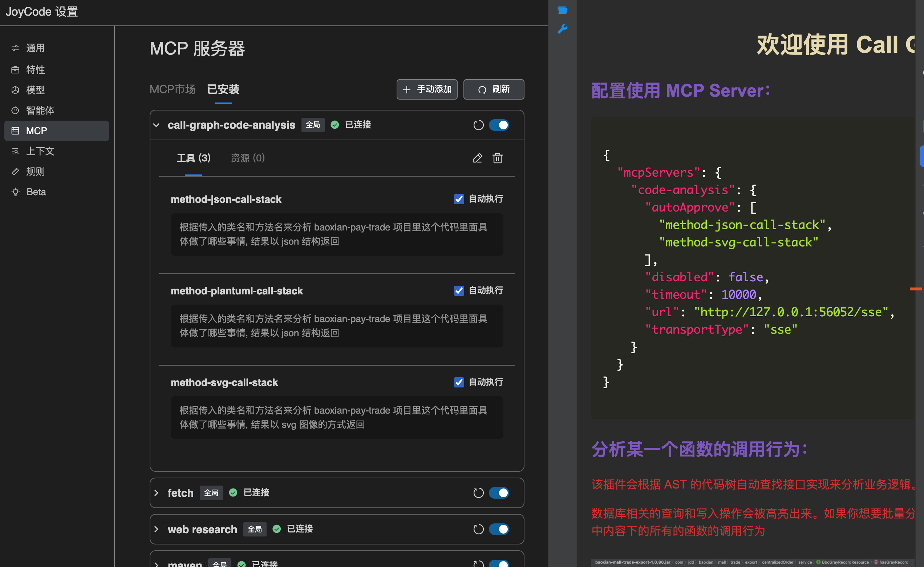This screenshot has height=567, width=924.
Task: Click reload icon on web research server
Action: pos(478,529)
